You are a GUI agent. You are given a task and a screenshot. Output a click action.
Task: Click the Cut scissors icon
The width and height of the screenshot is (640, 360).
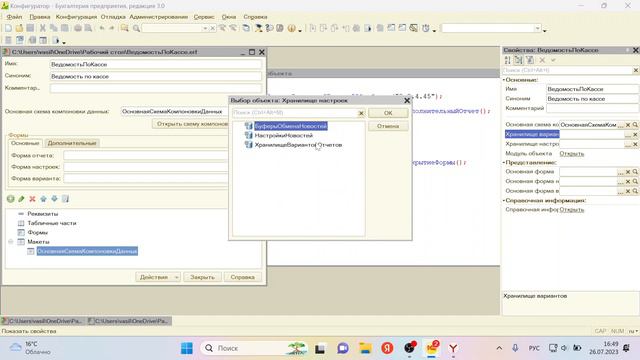pyautogui.click(x=42, y=28)
